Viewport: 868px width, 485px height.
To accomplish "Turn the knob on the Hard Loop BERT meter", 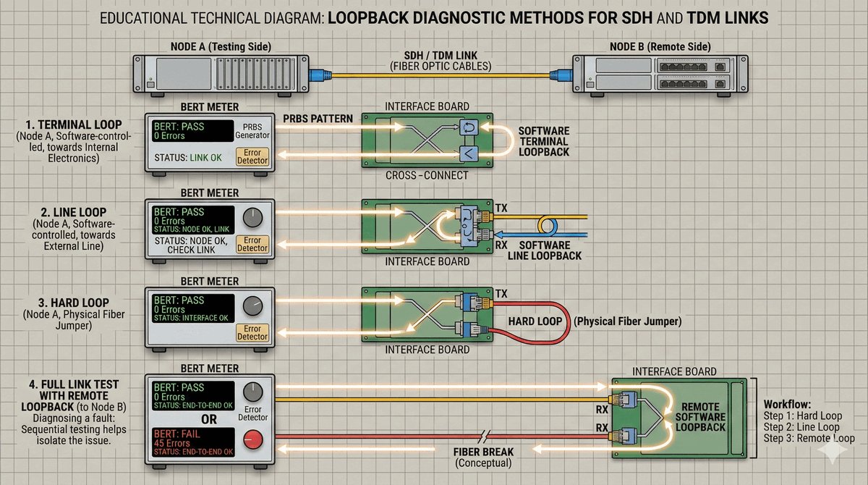I will pos(252,305).
